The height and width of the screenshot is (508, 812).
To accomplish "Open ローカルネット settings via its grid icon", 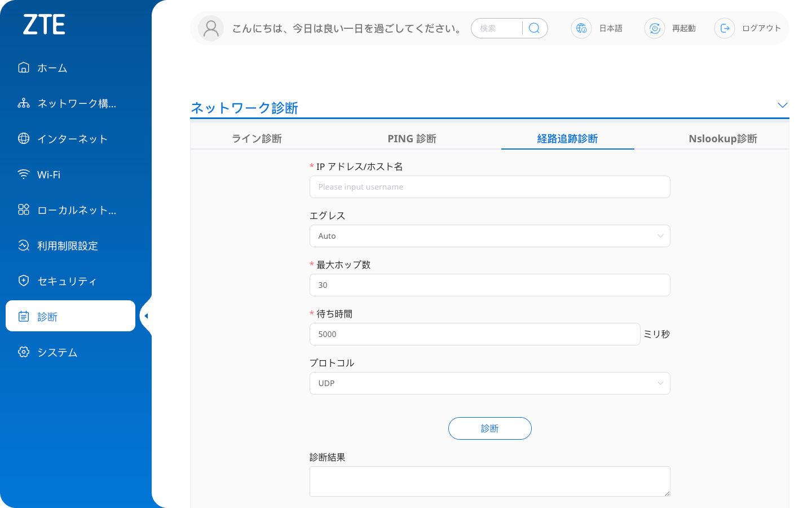I will tap(23, 209).
